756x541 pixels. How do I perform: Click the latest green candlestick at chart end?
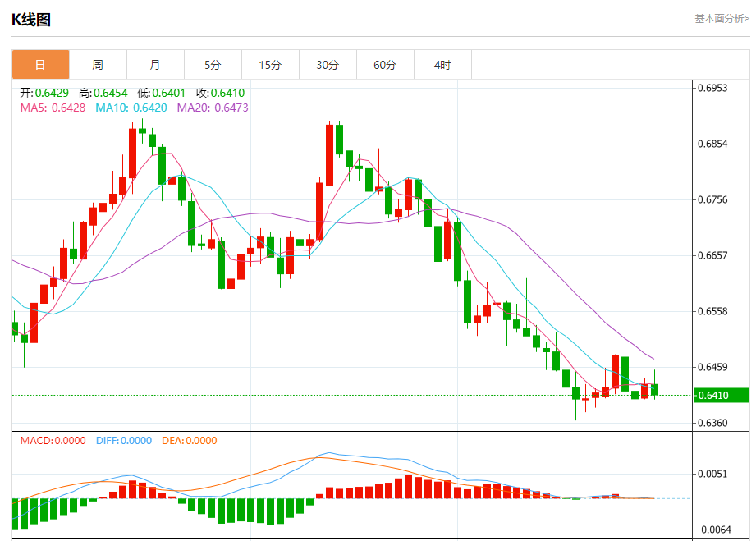(654, 390)
